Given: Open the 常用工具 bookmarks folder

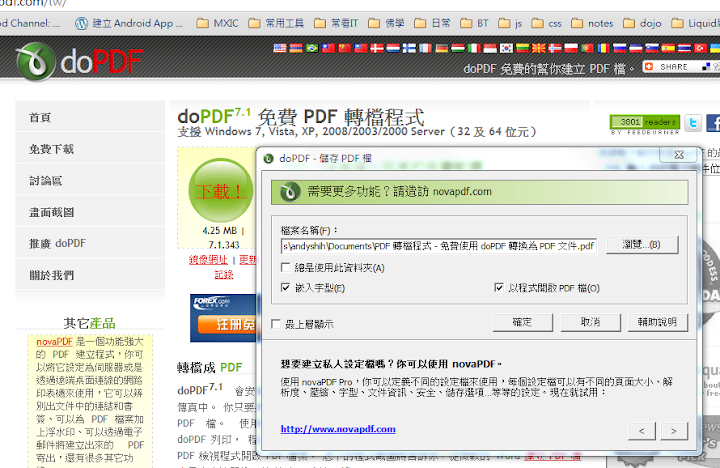Looking at the screenshot, I should pyautogui.click(x=276, y=23).
